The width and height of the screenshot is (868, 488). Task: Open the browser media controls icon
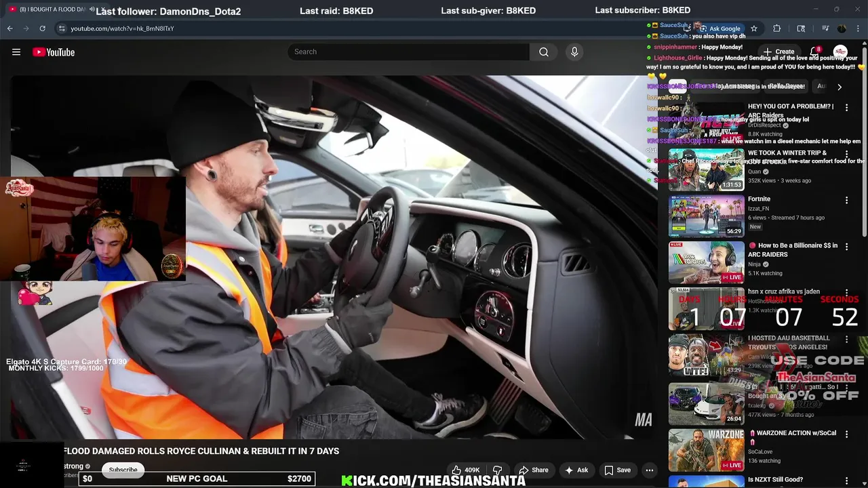coord(825,28)
